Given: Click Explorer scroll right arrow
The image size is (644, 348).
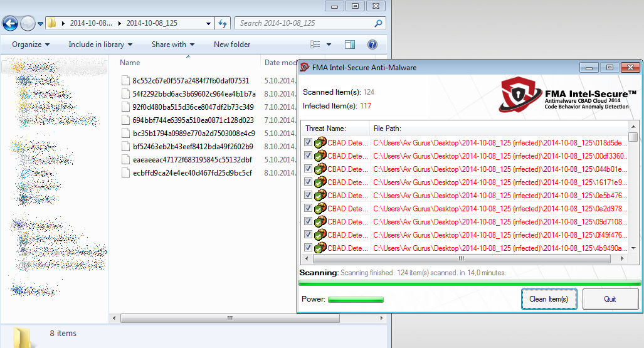Looking at the screenshot, I should [381, 318].
